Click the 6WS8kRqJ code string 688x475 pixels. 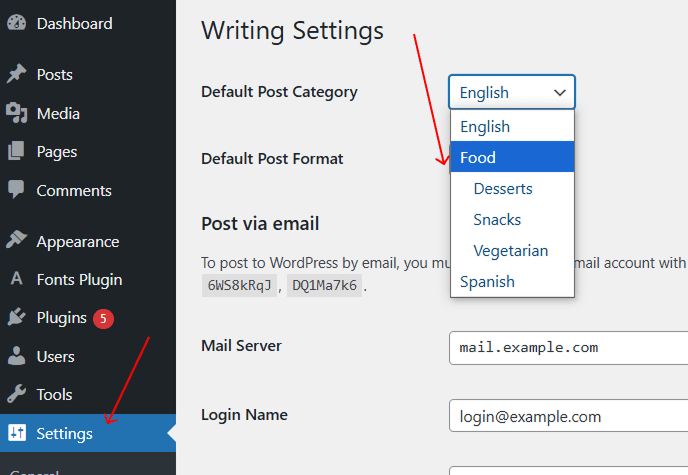point(239,286)
